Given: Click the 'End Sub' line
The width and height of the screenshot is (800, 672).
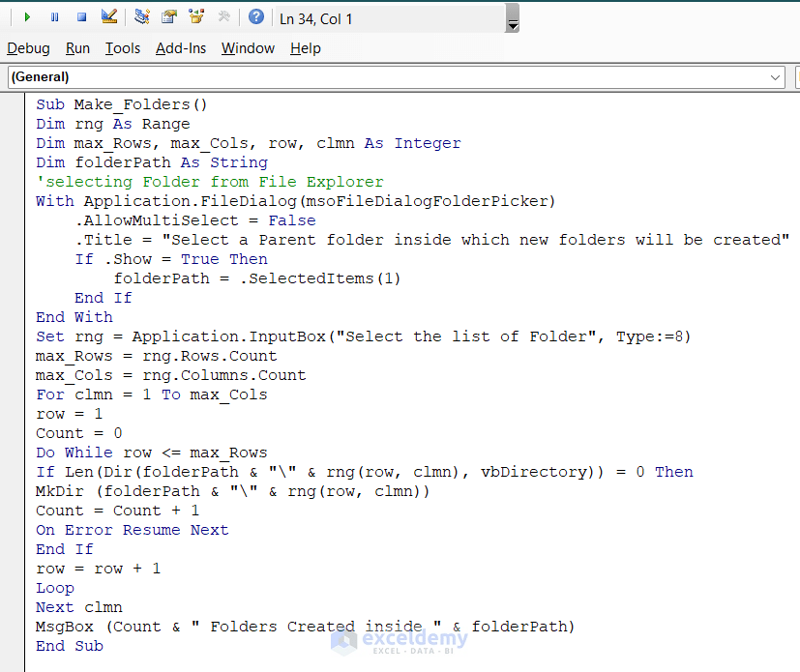Looking at the screenshot, I should 70,647.
